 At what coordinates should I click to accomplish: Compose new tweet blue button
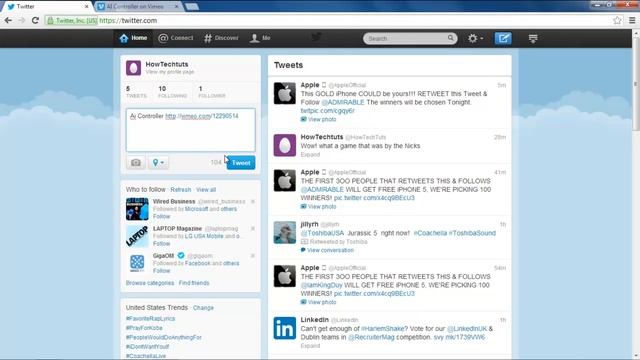pyautogui.click(x=503, y=38)
